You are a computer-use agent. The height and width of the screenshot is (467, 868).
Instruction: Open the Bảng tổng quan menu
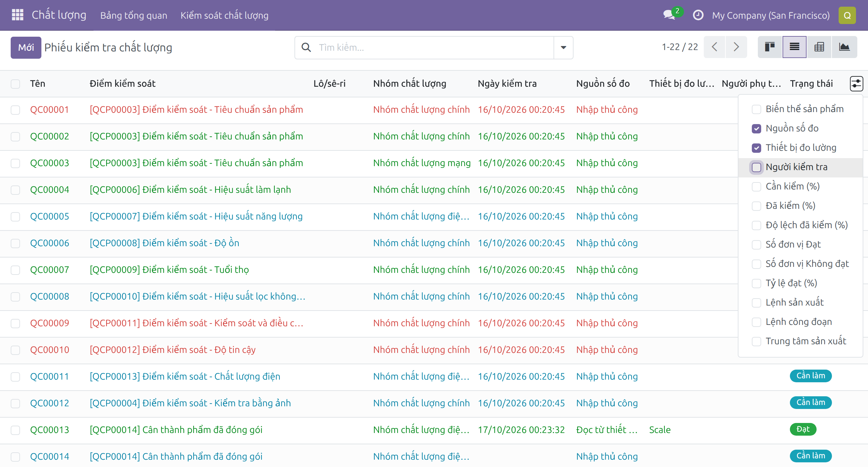pyautogui.click(x=134, y=15)
